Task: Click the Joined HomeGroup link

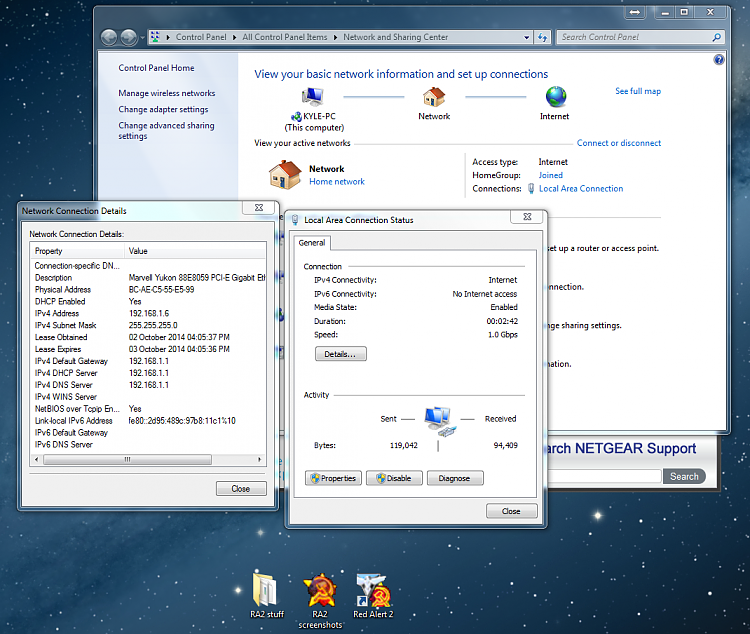Action: point(551,175)
